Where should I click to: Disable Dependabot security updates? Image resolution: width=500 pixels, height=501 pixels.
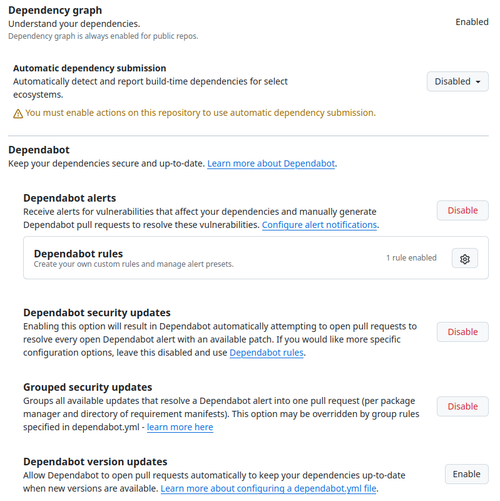462,332
